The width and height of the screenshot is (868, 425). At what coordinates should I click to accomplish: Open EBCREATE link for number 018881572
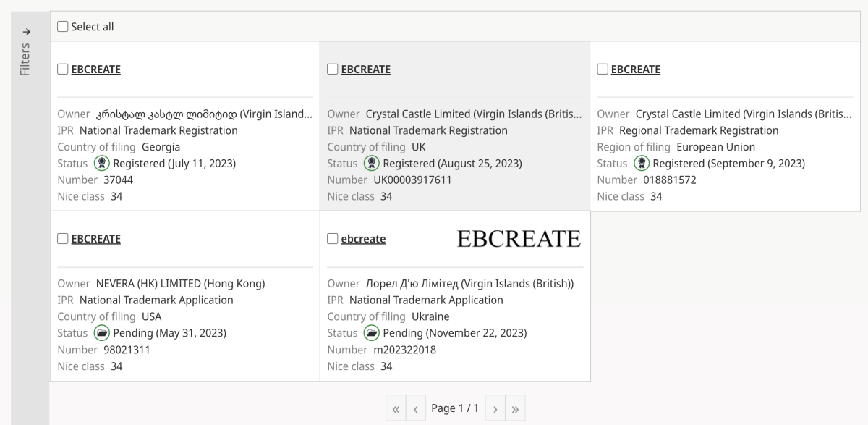(636, 70)
